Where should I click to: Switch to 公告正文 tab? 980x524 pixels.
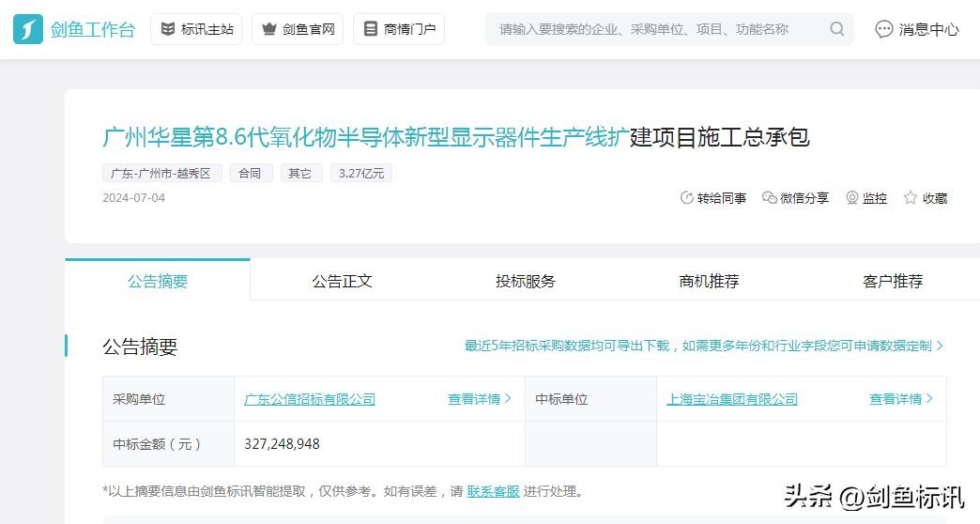pyautogui.click(x=342, y=281)
